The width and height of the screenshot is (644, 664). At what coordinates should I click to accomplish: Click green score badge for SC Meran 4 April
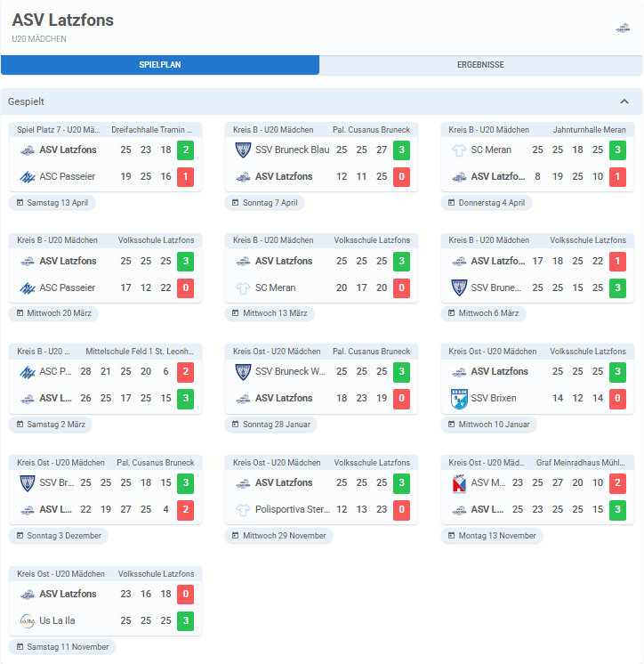[617, 150]
